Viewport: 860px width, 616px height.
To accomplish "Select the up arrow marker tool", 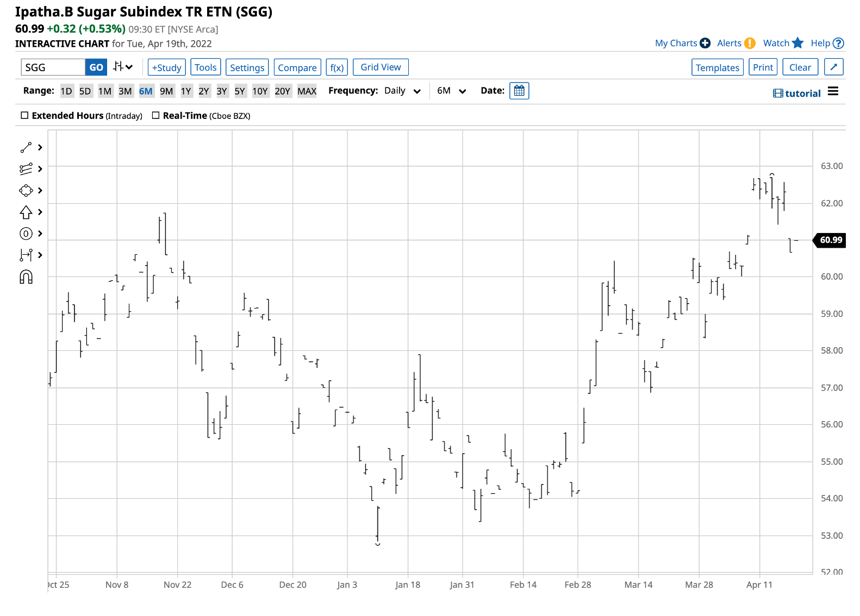I will coord(26,212).
